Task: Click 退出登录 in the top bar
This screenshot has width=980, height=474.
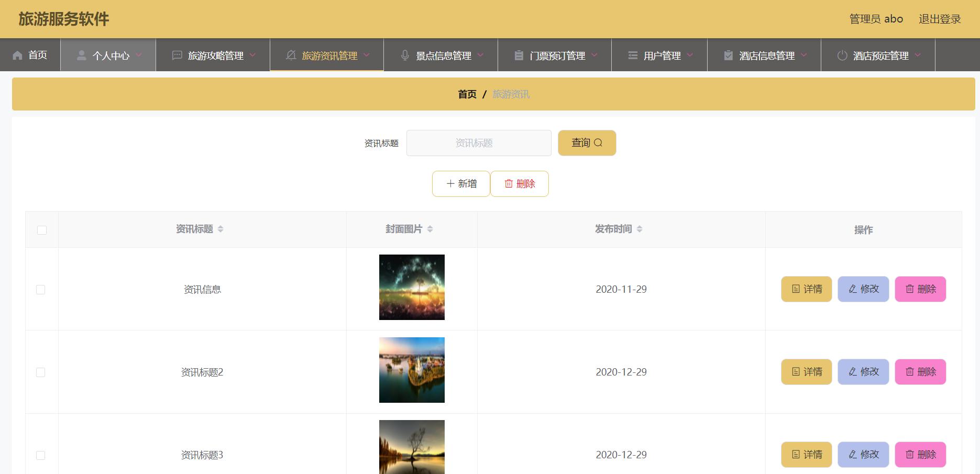Action: pos(940,19)
